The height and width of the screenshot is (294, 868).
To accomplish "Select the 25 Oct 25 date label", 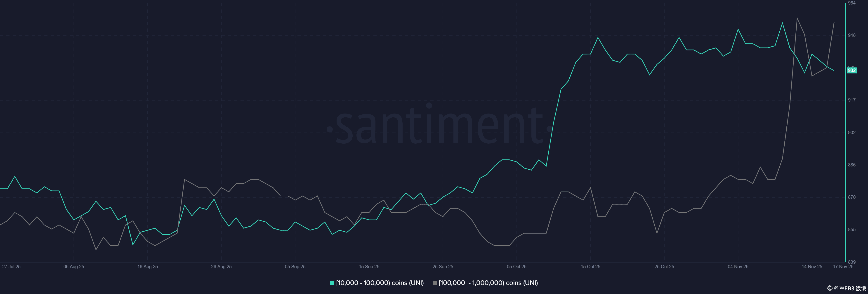I will pyautogui.click(x=664, y=267).
